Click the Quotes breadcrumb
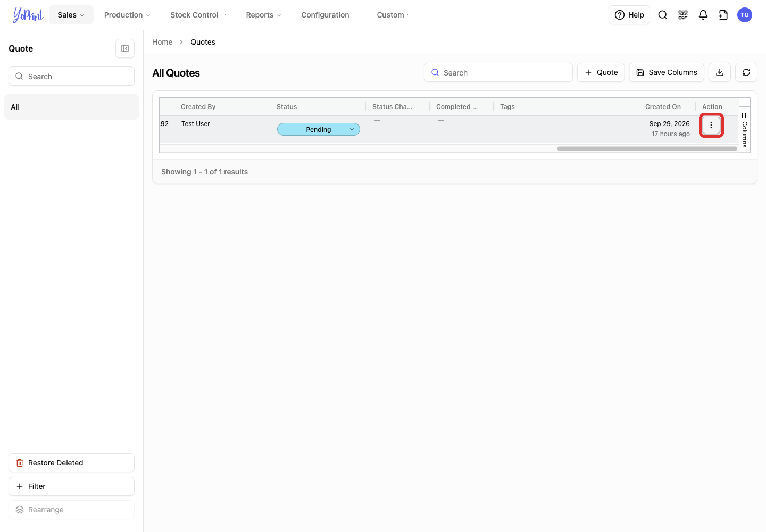The width and height of the screenshot is (766, 532). point(203,42)
